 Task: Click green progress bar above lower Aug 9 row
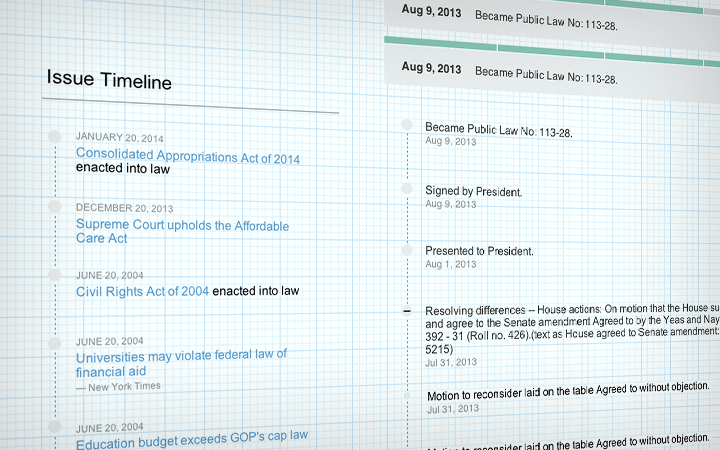pyautogui.click(x=550, y=41)
